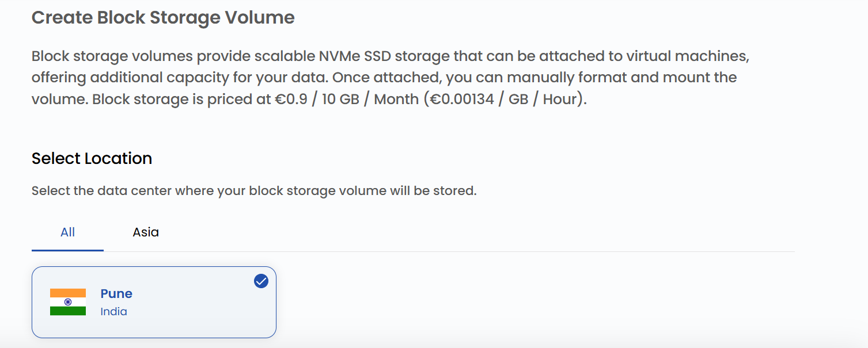Viewport: 868px width, 348px height.
Task: Click the orange stripe of India flag
Action: click(68, 293)
